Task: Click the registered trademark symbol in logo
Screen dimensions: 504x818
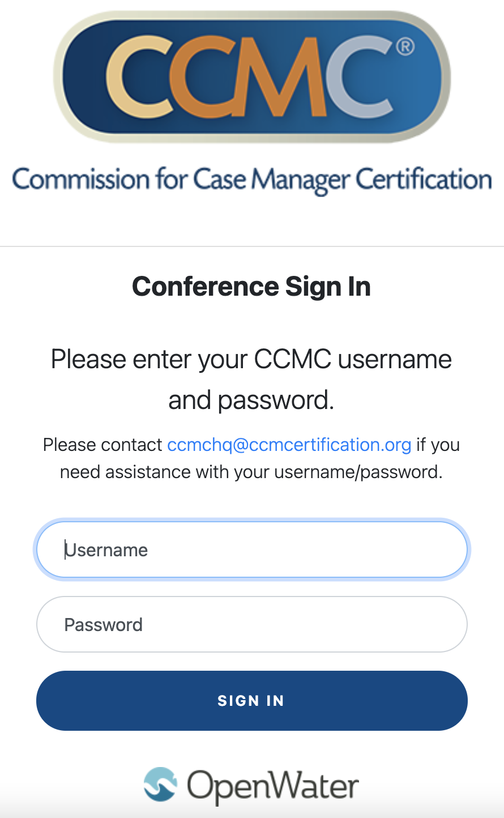Action: (405, 47)
